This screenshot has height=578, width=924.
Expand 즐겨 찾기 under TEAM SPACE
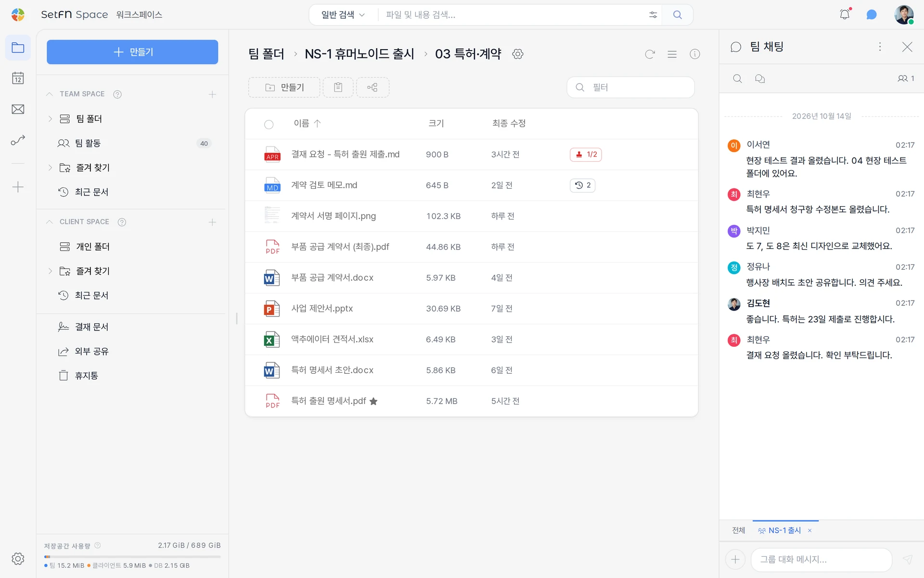point(50,168)
